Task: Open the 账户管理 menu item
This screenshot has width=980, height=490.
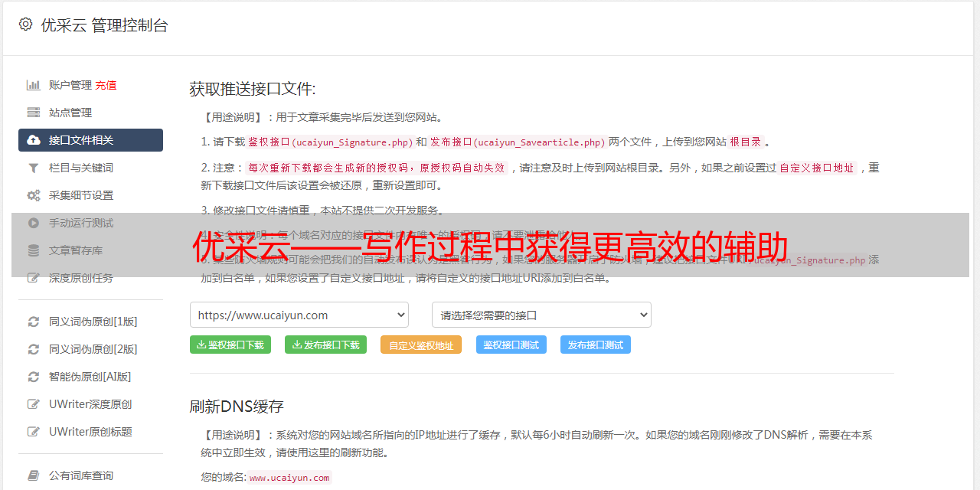Action: pyautogui.click(x=70, y=85)
